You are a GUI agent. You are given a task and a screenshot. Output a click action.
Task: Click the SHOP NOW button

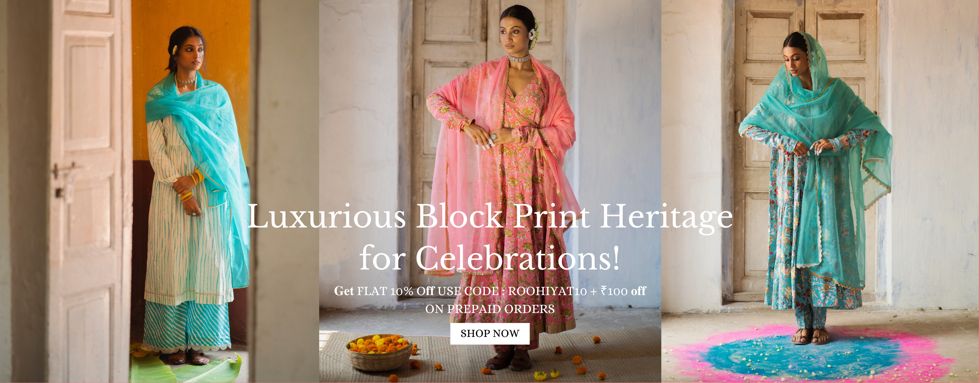490,334
